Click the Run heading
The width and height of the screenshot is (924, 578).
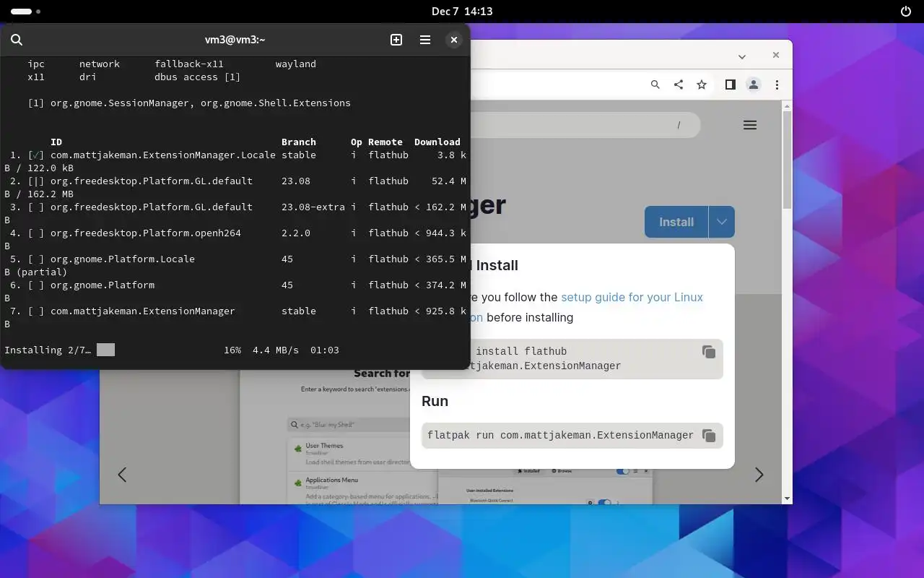click(435, 401)
